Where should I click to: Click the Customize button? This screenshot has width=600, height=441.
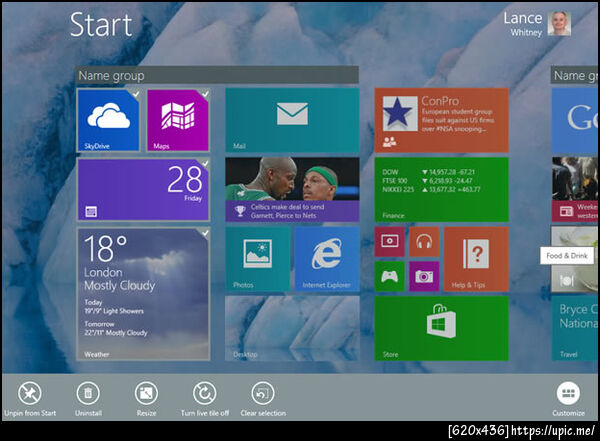(568, 399)
